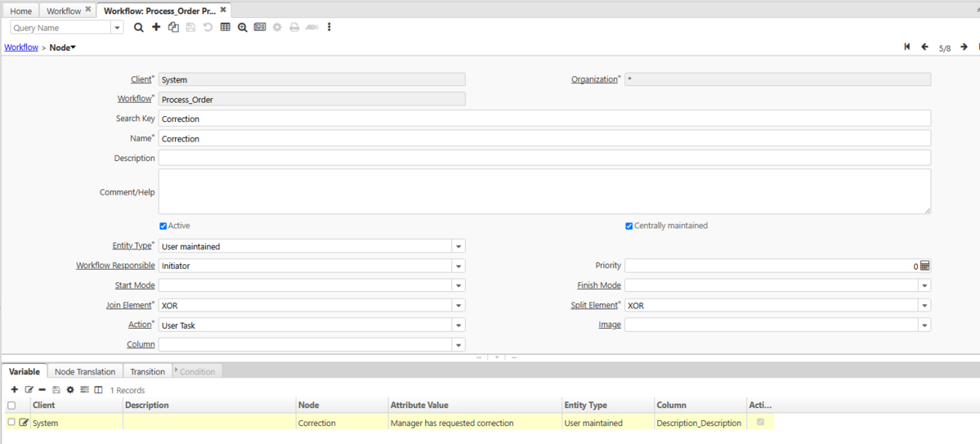The image size is (980, 444).
Task: Click into the Description text field
Action: coord(544,158)
